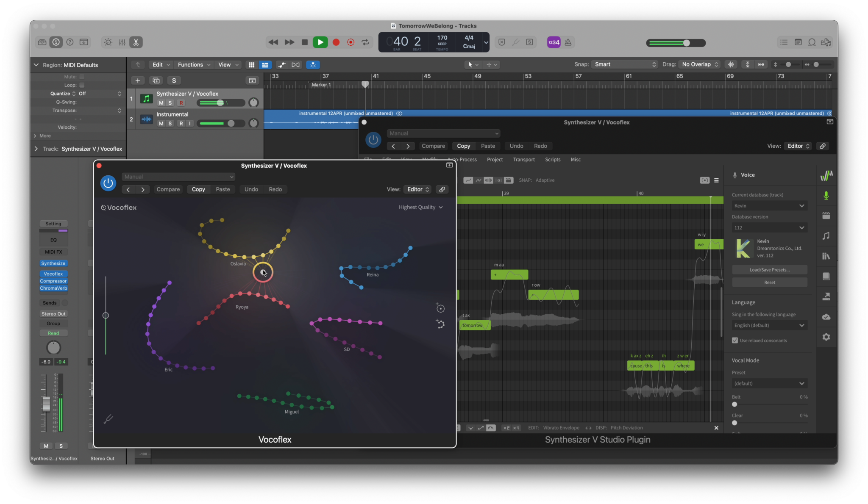Open the waveform editing mode in piano roll toolbar
This screenshot has height=504, width=868.
click(488, 180)
